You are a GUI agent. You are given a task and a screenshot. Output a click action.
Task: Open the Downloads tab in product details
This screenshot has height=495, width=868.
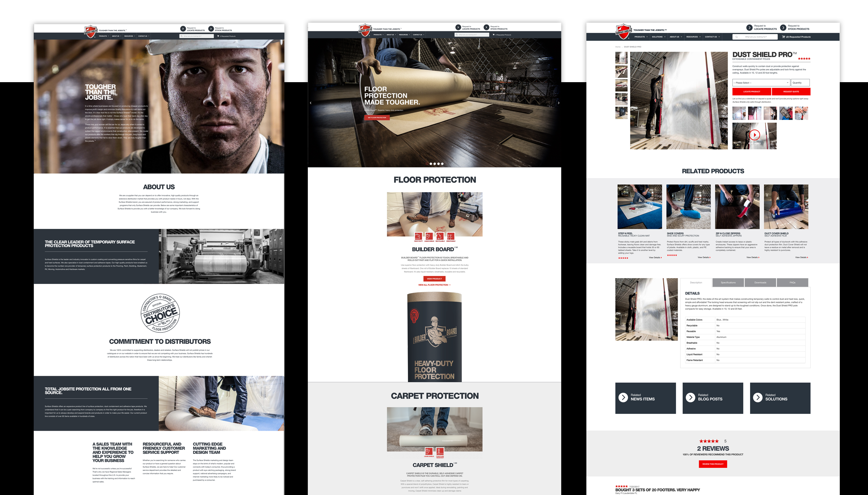click(760, 283)
